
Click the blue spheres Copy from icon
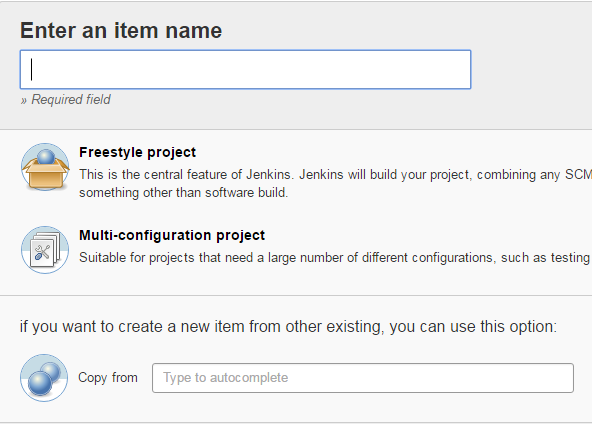click(44, 378)
